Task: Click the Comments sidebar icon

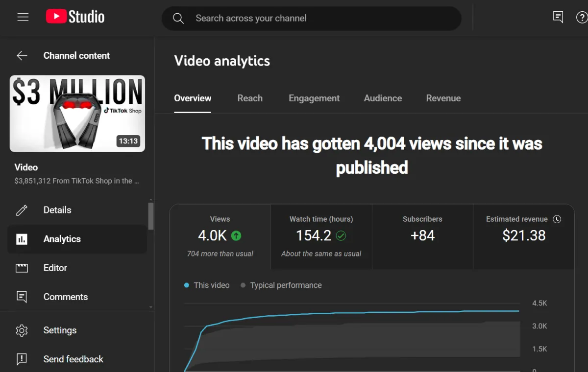Action: click(22, 297)
